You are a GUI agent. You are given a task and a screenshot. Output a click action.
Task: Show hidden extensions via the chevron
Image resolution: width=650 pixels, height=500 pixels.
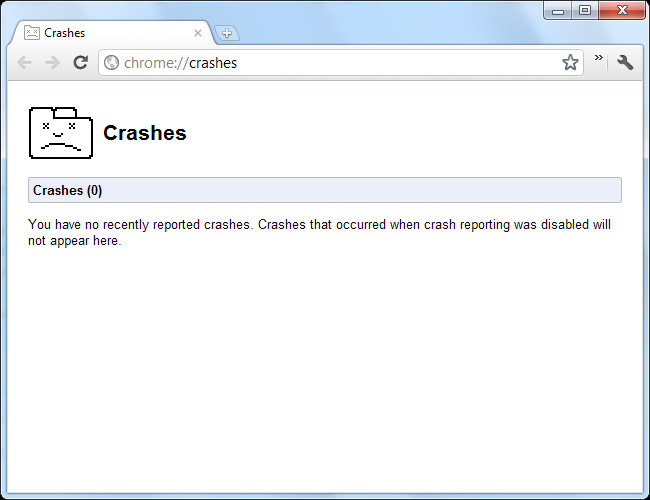[599, 58]
